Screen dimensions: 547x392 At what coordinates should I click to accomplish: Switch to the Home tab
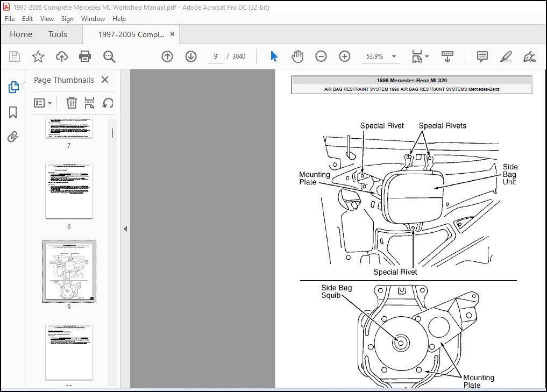coord(21,34)
